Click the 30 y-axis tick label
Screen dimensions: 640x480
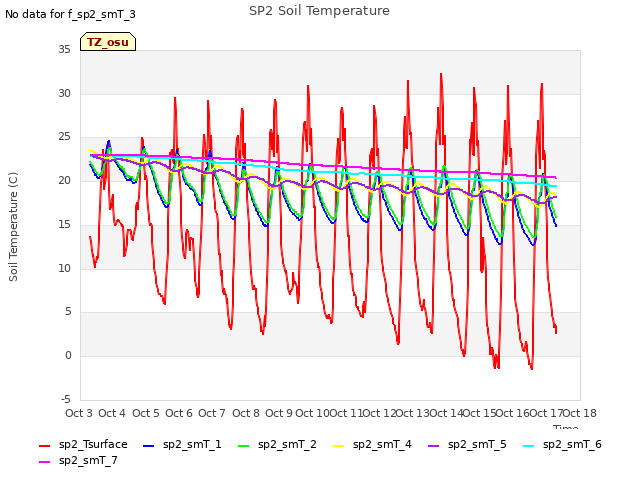coord(64,93)
